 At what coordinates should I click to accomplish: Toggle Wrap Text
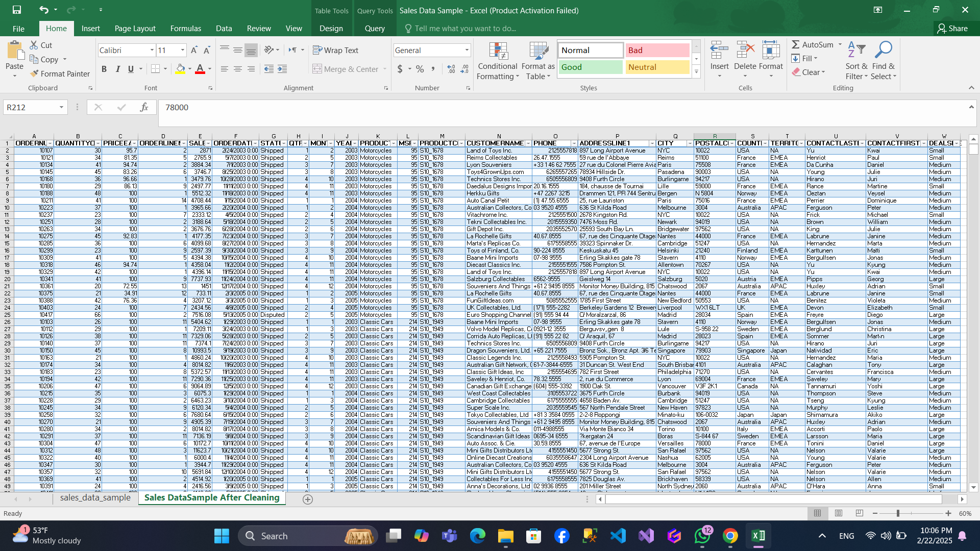coord(336,50)
